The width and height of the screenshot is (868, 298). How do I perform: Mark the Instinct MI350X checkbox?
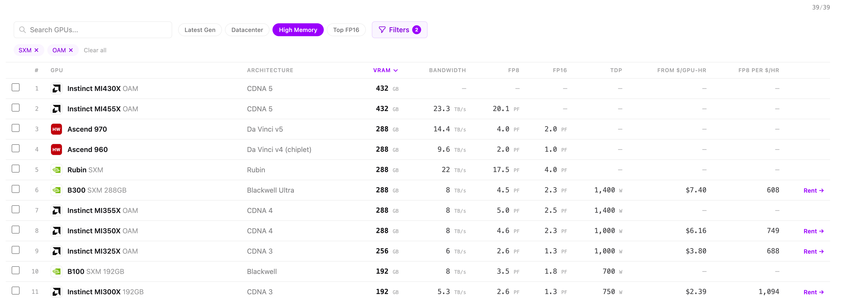click(x=16, y=230)
